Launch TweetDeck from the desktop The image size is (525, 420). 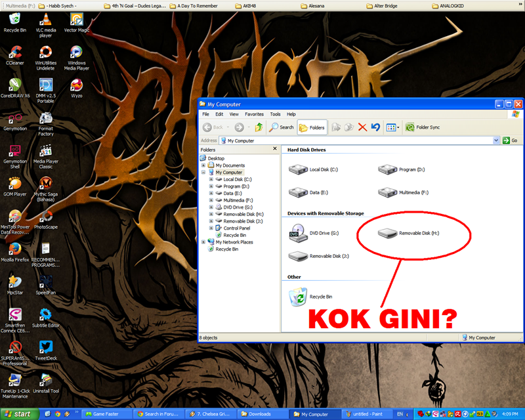click(x=45, y=350)
